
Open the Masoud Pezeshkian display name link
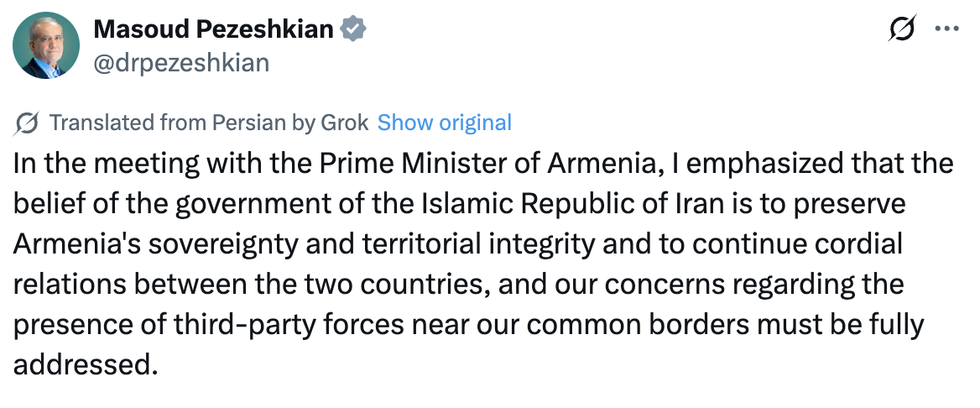click(x=213, y=29)
